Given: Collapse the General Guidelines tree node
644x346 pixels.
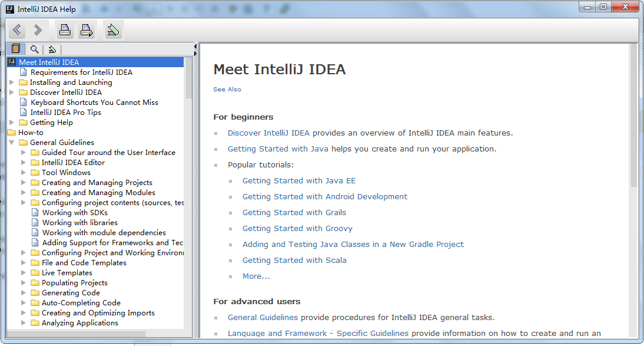Looking at the screenshot, I should coord(12,143).
